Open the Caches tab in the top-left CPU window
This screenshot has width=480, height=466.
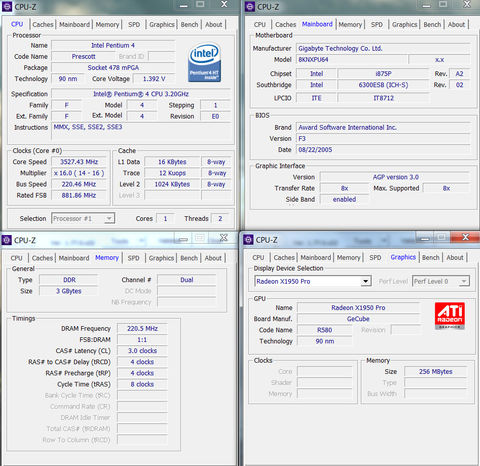coord(43,25)
